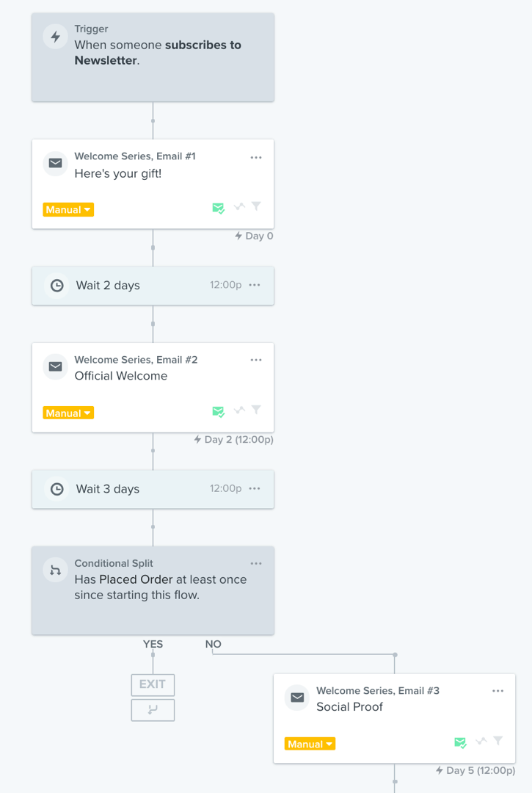Open the three-dot menu on Conditional Split
The height and width of the screenshot is (793, 532).
(256, 563)
